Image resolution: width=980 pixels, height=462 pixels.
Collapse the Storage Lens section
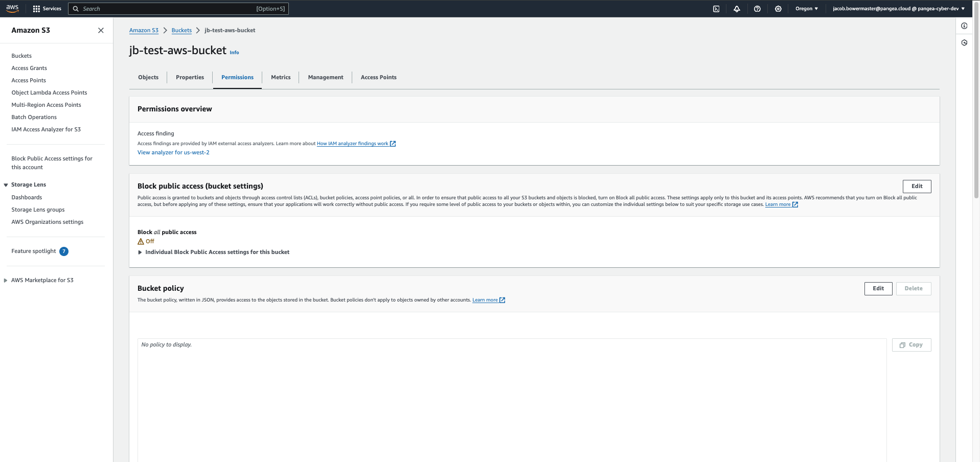pyautogui.click(x=6, y=185)
